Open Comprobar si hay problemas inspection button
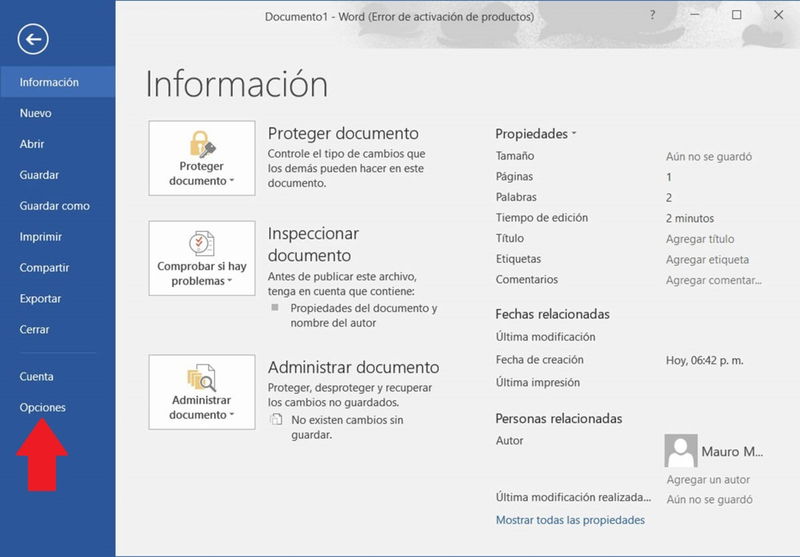The width and height of the screenshot is (800, 557). (x=201, y=258)
